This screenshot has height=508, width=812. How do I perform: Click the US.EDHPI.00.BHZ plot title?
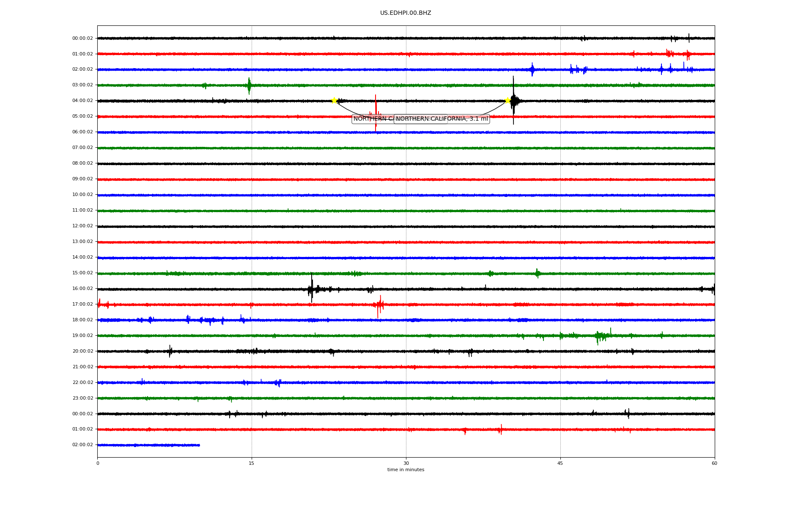point(406,13)
